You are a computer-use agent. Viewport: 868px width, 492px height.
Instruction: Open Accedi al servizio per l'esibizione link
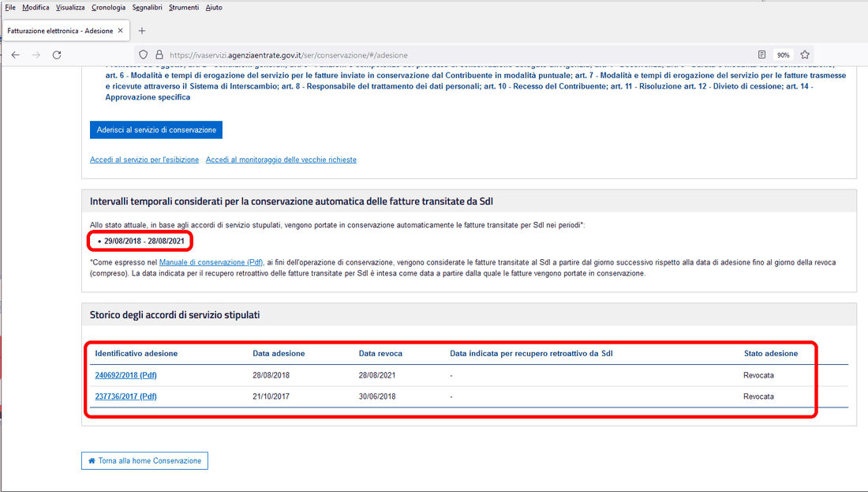coord(144,160)
